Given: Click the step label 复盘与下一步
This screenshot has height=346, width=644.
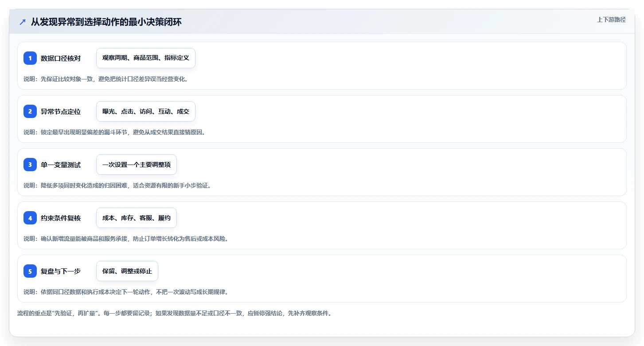Looking at the screenshot, I should 61,271.
